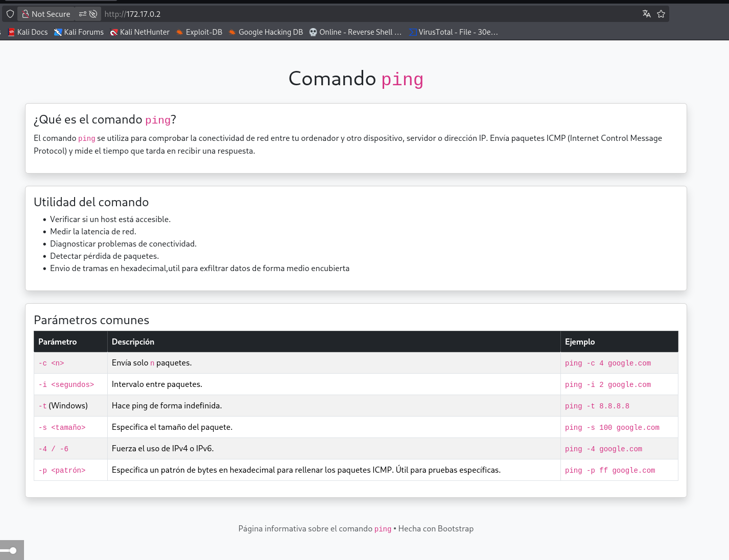
Task: Click the example 'ping -s 100 google.com'
Action: tap(612, 427)
